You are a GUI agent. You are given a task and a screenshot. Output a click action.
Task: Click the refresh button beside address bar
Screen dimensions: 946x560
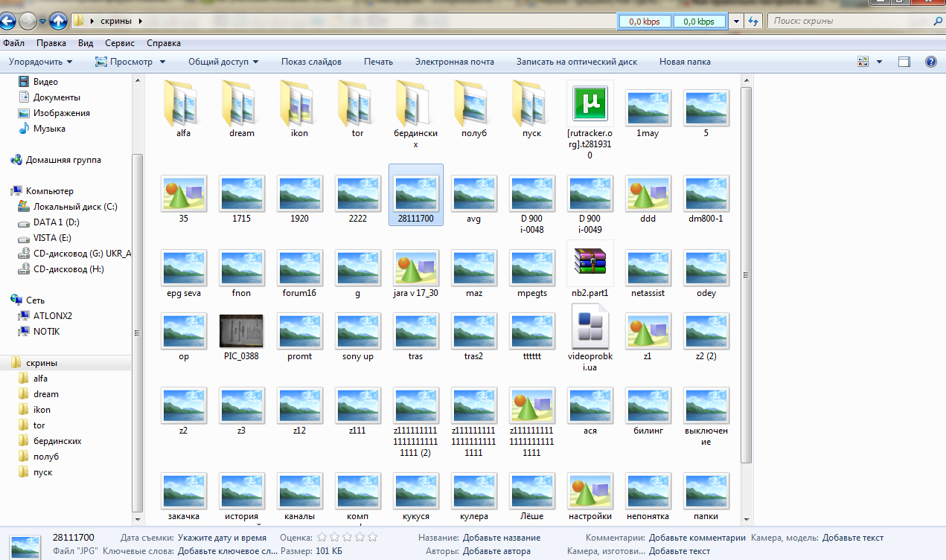752,21
